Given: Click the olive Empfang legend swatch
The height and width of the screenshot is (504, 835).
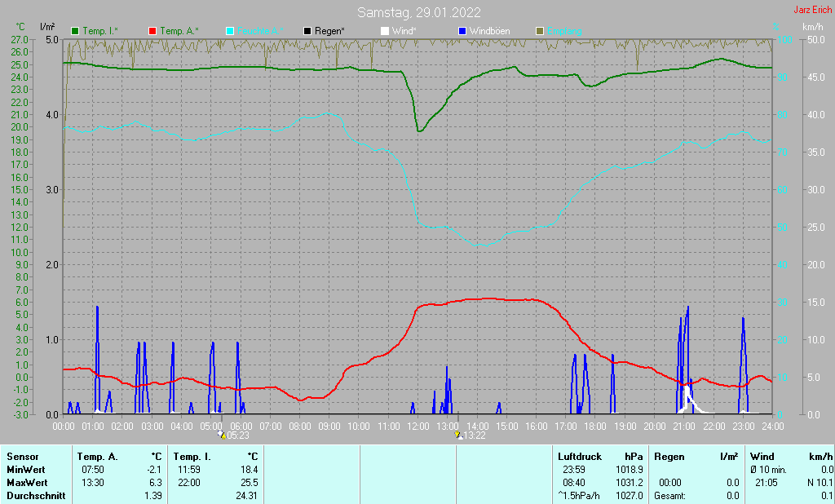Looking at the screenshot, I should tap(540, 31).
